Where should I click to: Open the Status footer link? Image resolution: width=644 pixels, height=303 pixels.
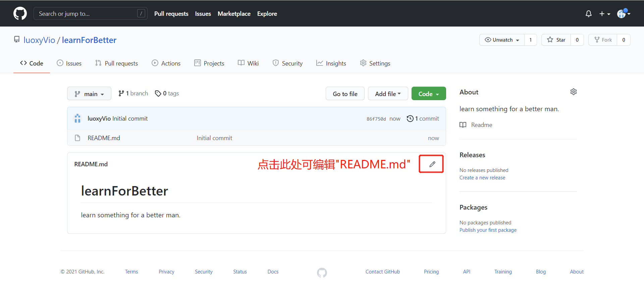click(240, 272)
